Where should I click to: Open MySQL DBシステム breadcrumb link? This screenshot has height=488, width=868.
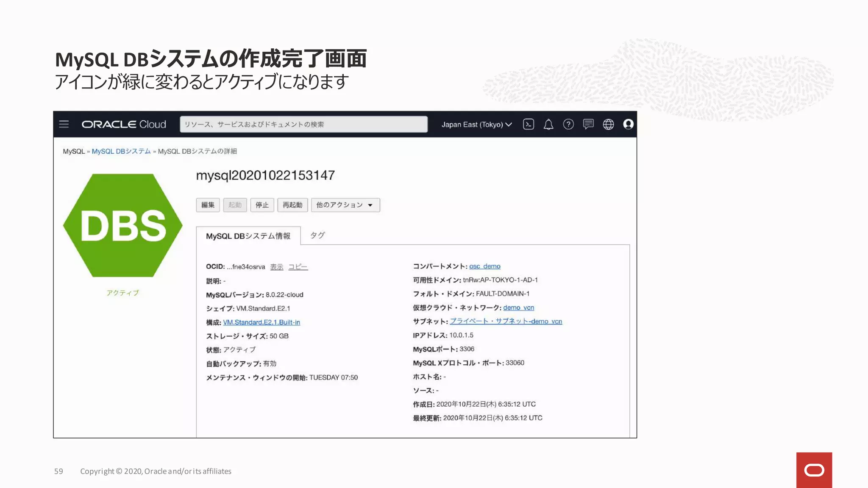121,151
